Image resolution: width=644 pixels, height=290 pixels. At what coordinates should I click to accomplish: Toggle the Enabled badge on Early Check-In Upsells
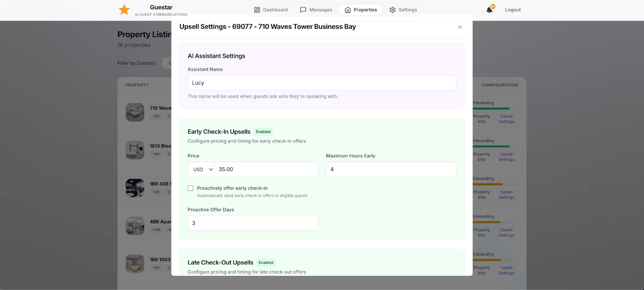click(263, 132)
